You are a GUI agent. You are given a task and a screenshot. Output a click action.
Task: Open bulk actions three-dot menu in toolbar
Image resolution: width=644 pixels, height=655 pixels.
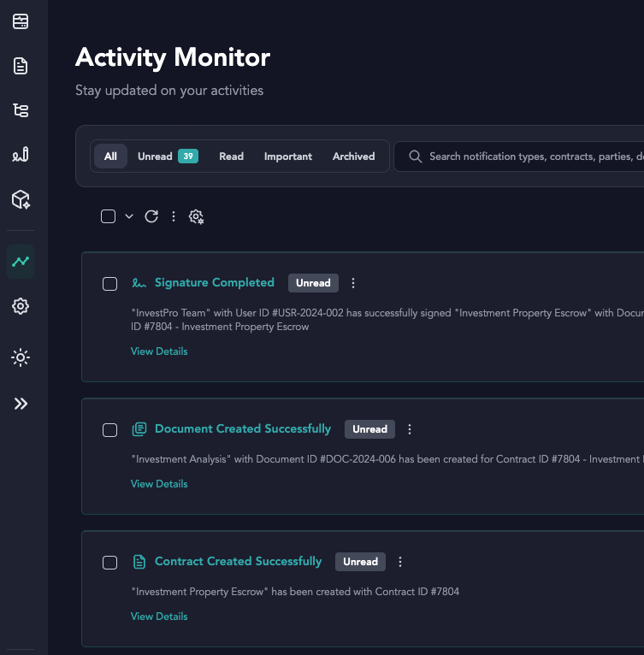coord(174,216)
